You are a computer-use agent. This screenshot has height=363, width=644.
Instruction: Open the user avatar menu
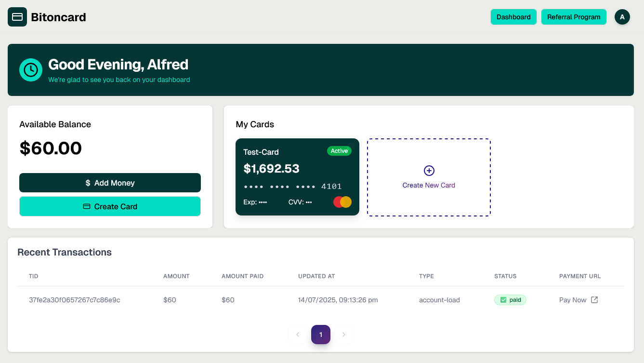coord(622,17)
